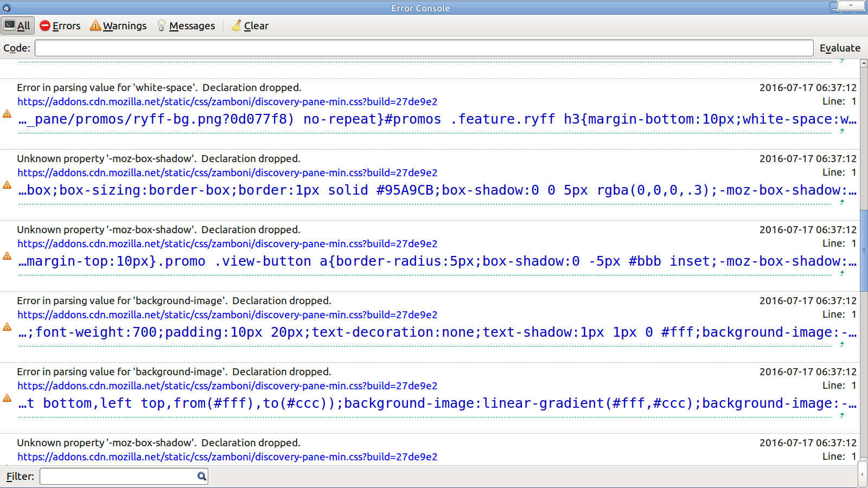Screen dimensions: 868x488
Task: Open CSS link above box-sizing:border-box code
Action: (x=227, y=172)
